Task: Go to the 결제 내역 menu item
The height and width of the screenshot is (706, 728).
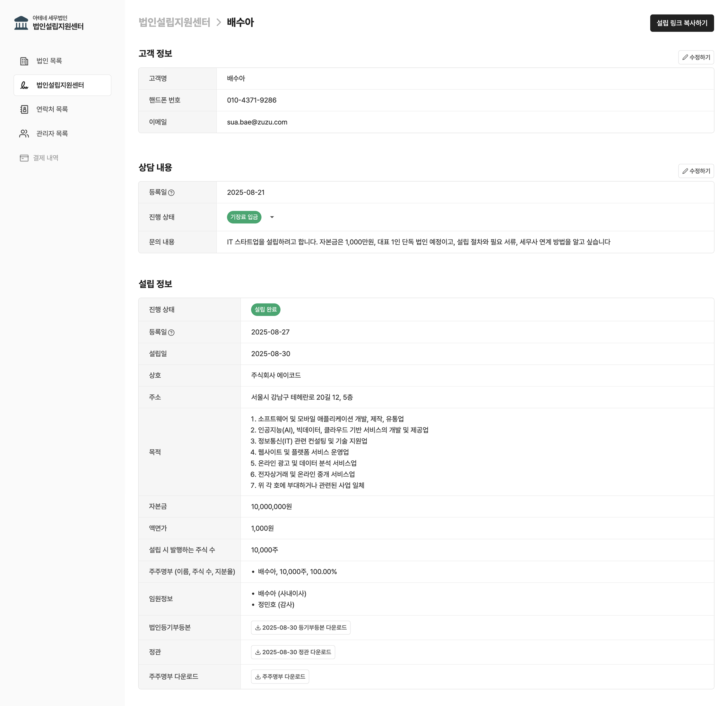Action: (x=45, y=158)
